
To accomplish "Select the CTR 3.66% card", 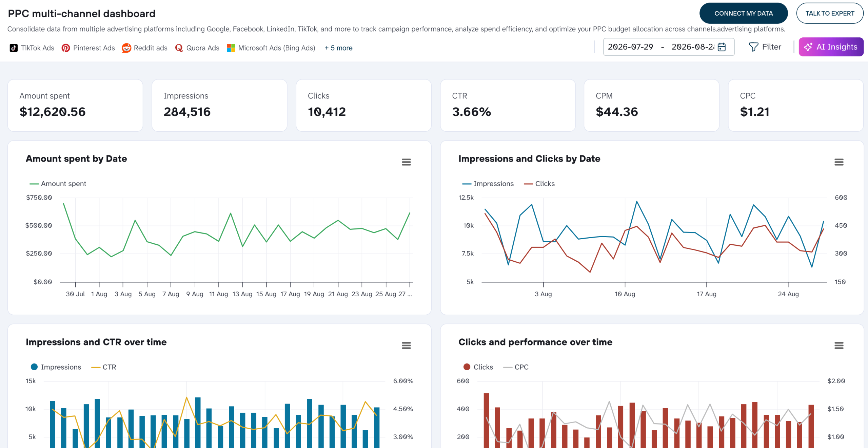I will [508, 105].
